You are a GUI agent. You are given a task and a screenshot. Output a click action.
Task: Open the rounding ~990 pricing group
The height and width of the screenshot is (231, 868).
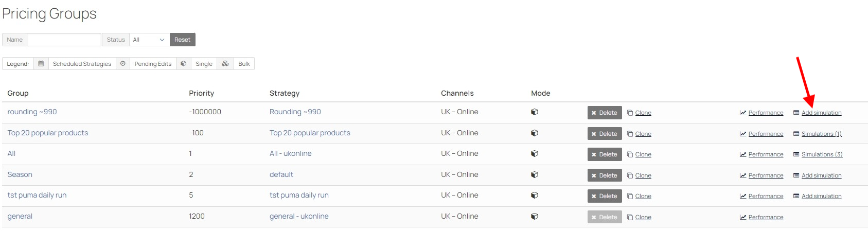pos(32,112)
